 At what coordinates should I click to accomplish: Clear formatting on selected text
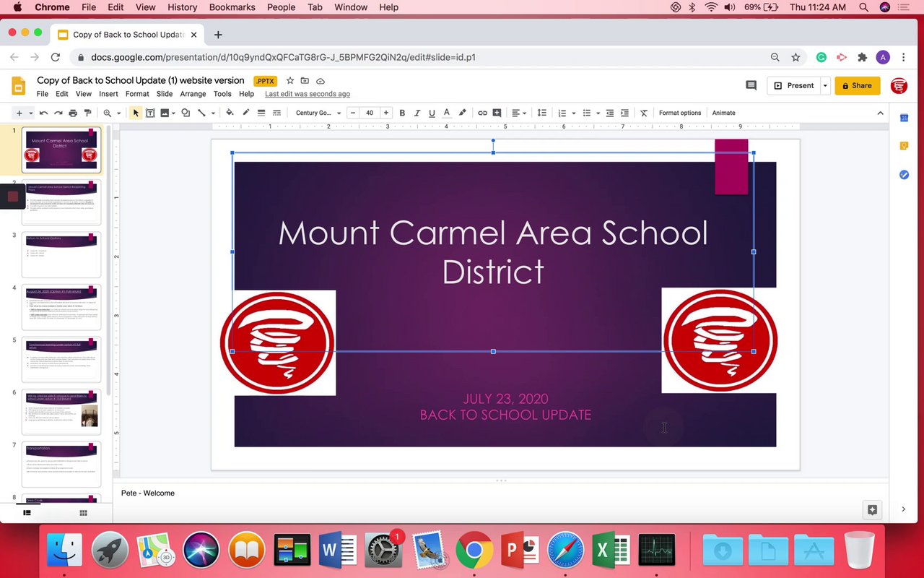tap(644, 113)
